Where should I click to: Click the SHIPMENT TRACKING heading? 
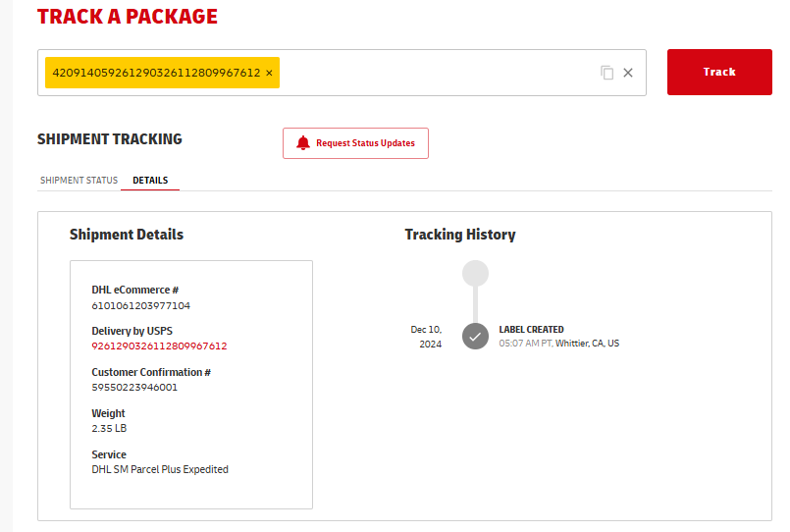pos(110,139)
